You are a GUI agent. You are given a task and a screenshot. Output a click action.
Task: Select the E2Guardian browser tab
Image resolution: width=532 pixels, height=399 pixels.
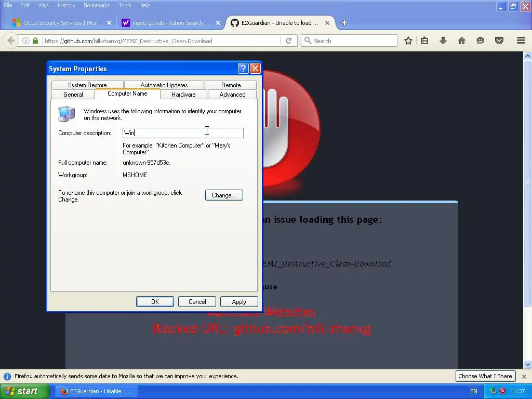tap(280, 23)
